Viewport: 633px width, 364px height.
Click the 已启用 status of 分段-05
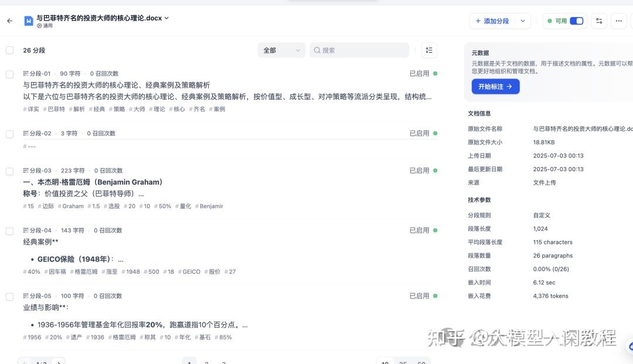tap(423, 296)
